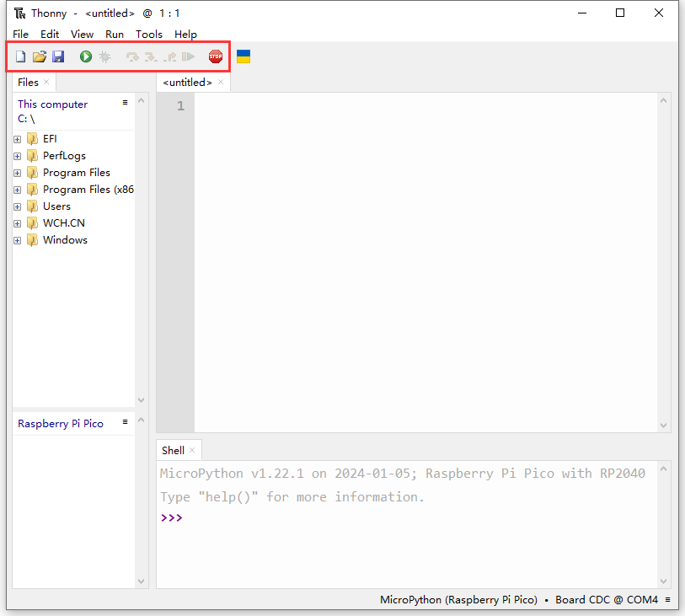This screenshot has width=685, height=616.
Task: Open the View menu
Action: click(82, 34)
